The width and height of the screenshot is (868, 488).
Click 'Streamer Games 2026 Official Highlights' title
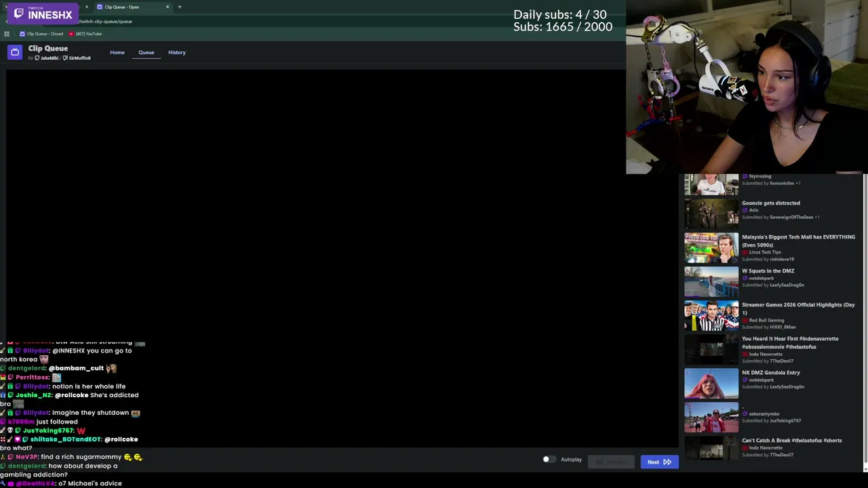(798, 308)
